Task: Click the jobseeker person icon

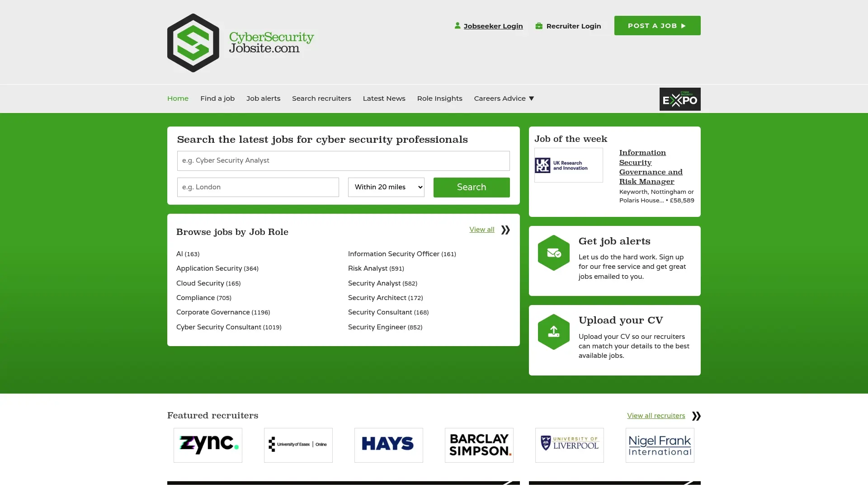Action: [x=458, y=26]
